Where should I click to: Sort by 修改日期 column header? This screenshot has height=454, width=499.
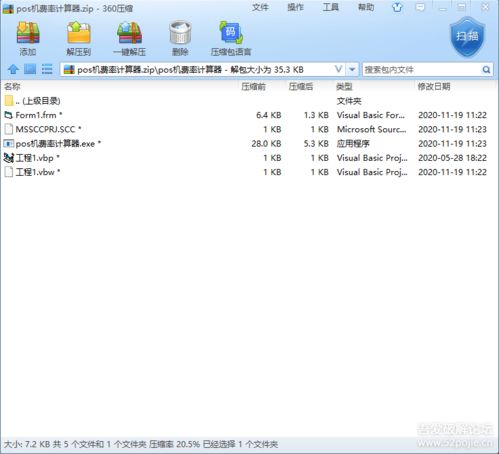tap(434, 87)
